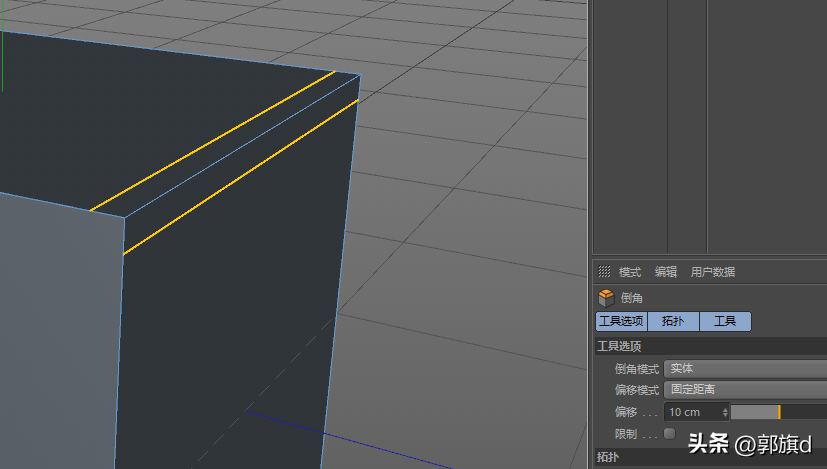827x469 pixels.
Task: Click the 倒角模式 label text
Action: click(x=637, y=369)
